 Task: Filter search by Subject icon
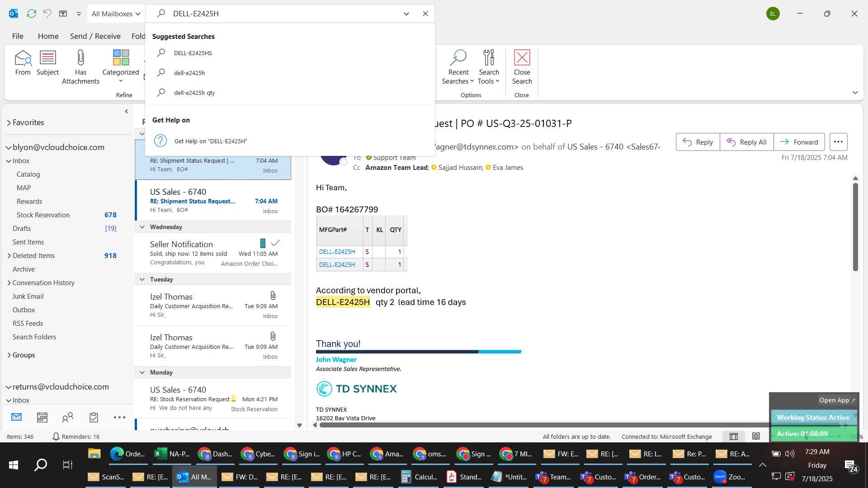pyautogui.click(x=47, y=63)
